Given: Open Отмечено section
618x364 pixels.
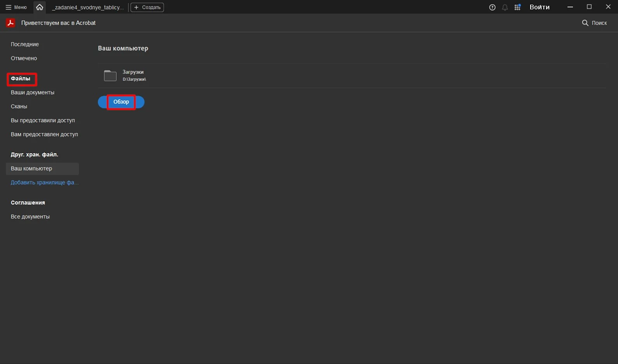Looking at the screenshot, I should (24, 58).
